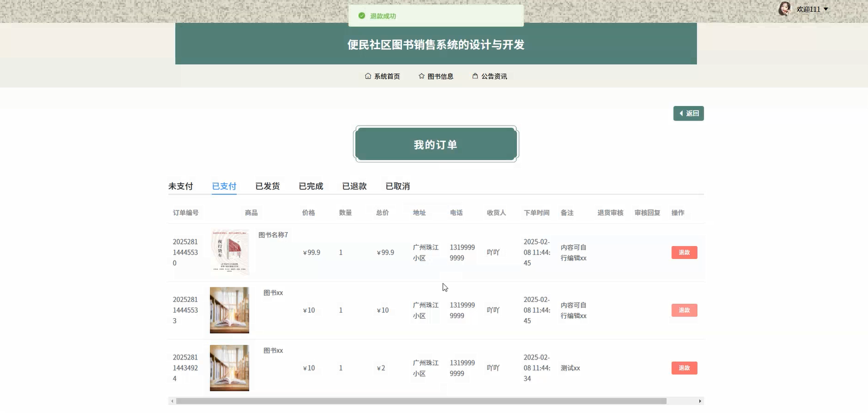Switch to the 未支付 order tab
Screen dimensions: 868x413
point(180,186)
